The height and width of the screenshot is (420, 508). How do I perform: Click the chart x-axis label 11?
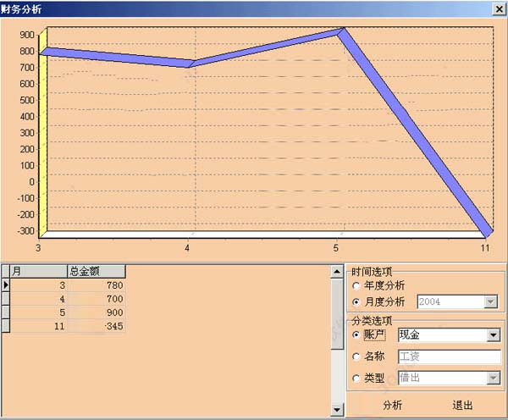click(485, 248)
